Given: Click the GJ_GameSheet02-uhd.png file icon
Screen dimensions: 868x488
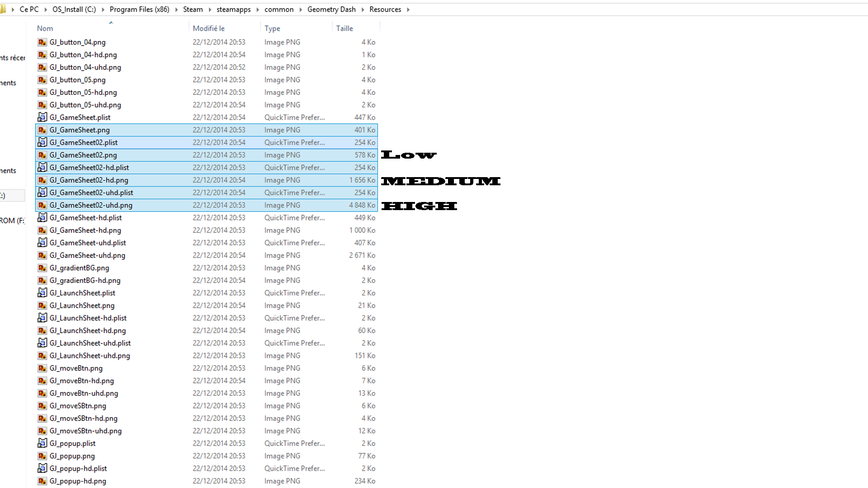Looking at the screenshot, I should tap(42, 205).
